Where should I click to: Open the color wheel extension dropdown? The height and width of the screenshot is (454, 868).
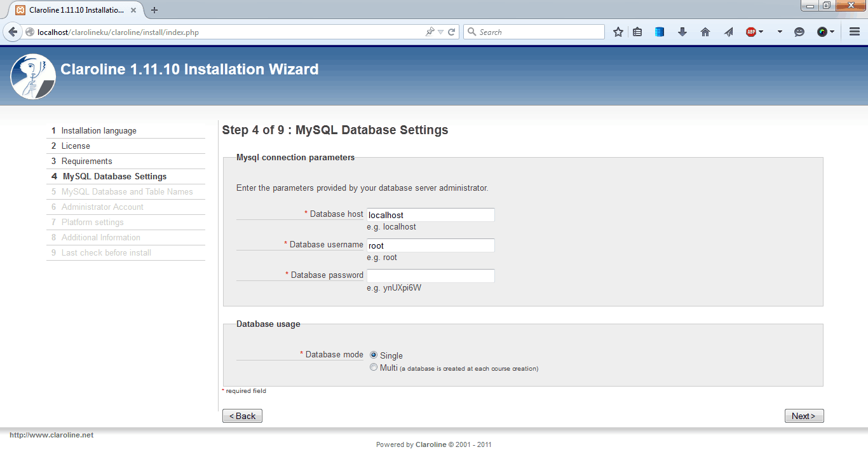831,31
